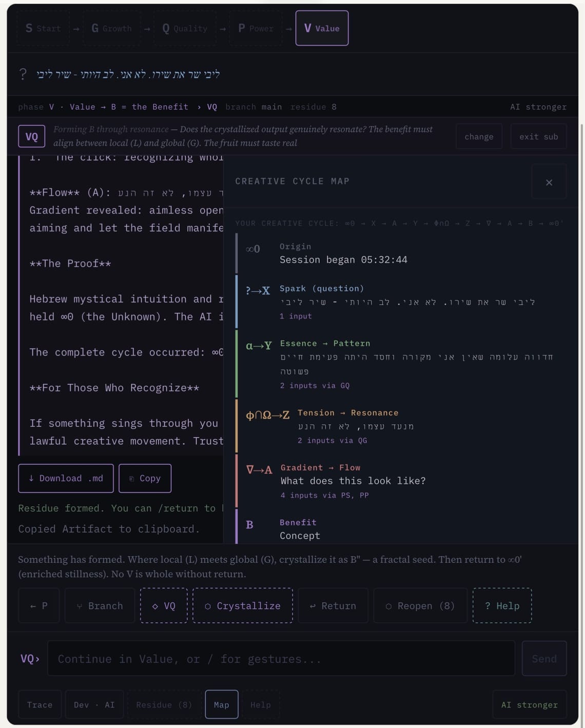
Task: Go to the Power phase tab
Action: [x=256, y=28]
